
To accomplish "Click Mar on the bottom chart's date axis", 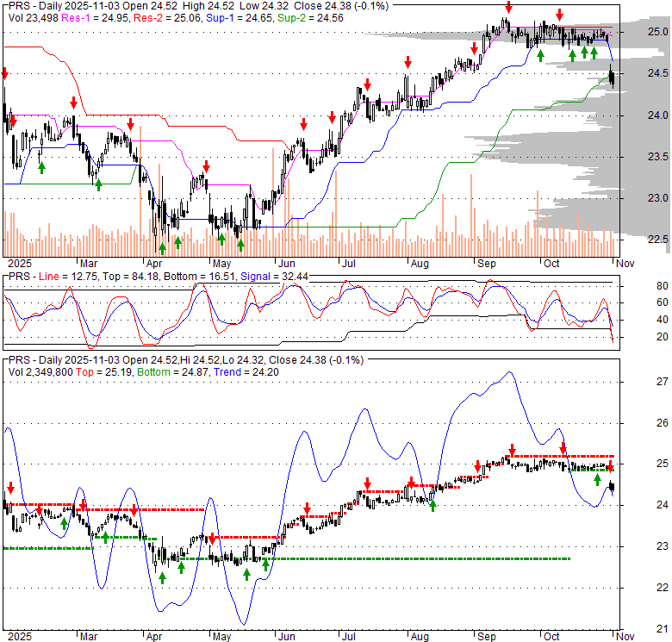I will [x=89, y=637].
